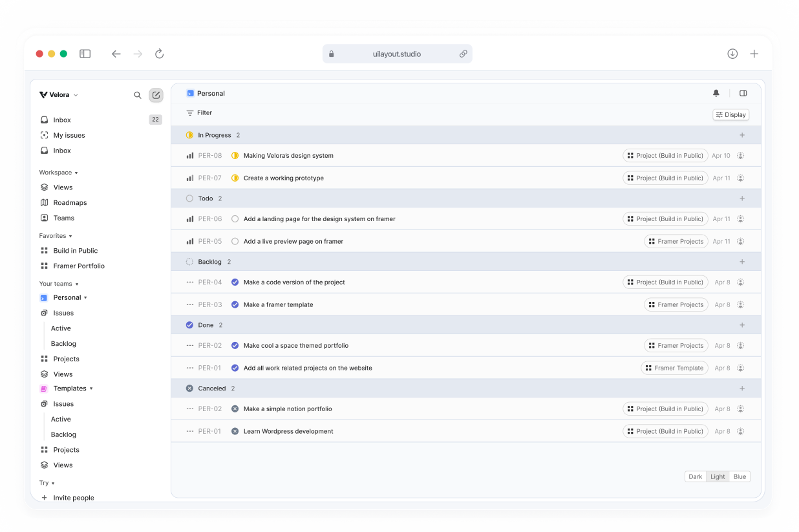
Task: Click in-progress status icon on PER-08
Action: (x=235, y=156)
